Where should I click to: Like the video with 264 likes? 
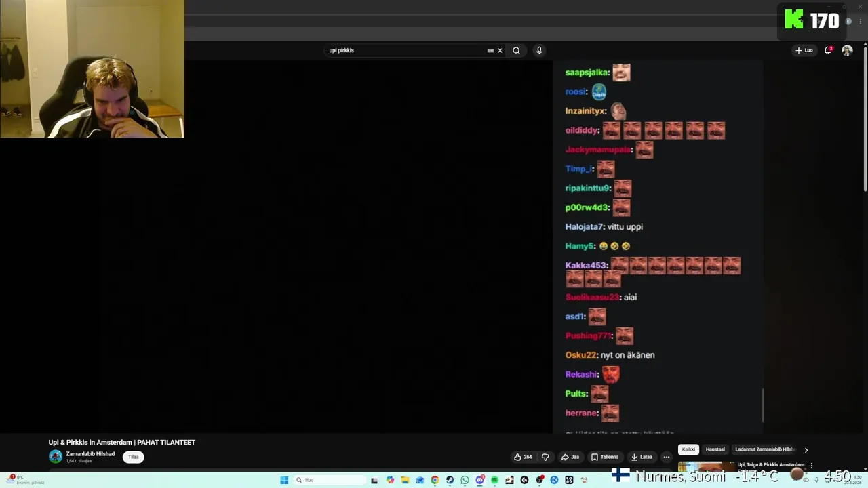click(x=523, y=457)
